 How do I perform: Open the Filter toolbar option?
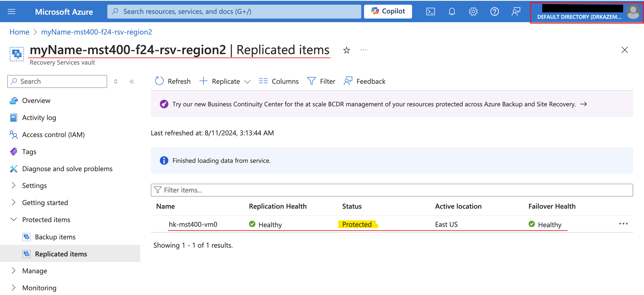321,81
